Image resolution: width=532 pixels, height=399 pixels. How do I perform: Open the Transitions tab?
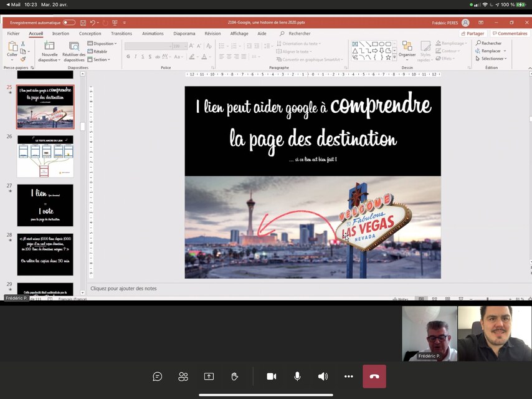121,33
